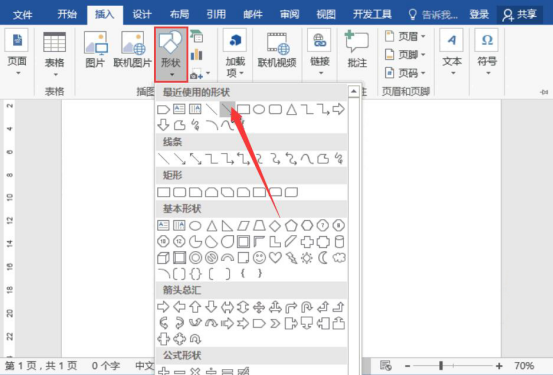Select the parallelogram in 基本形状
Image resolution: width=553 pixels, height=375 pixels.
(243, 225)
